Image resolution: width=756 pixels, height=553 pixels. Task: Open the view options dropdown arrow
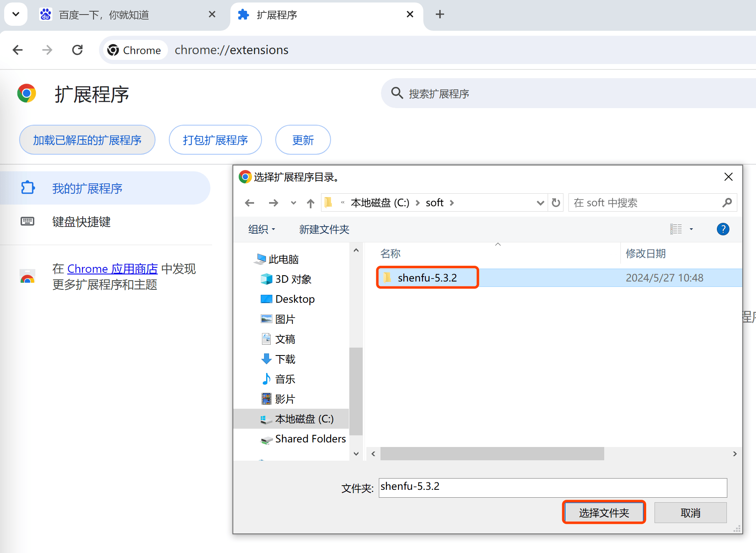click(x=691, y=229)
